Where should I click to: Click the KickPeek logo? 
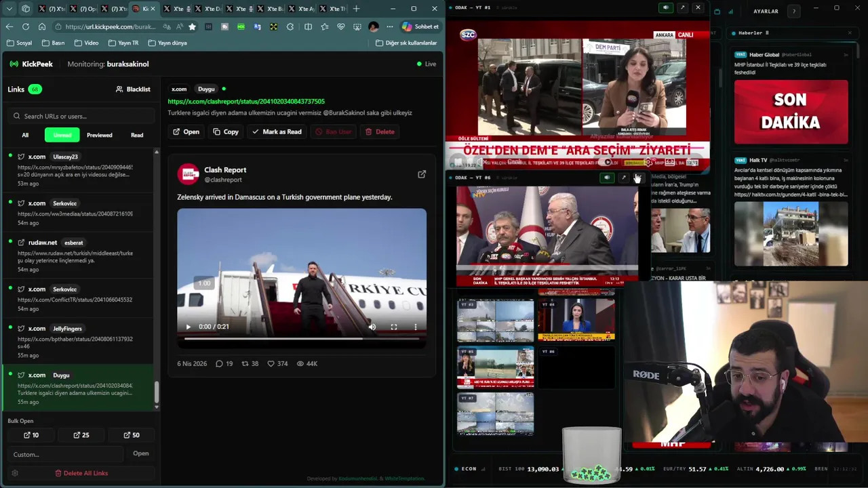pos(31,64)
